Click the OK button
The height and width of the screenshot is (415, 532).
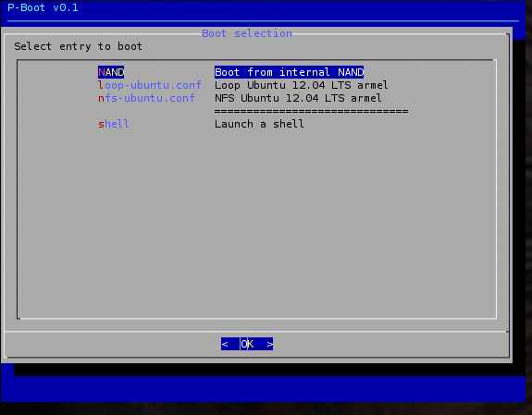pyautogui.click(x=247, y=344)
